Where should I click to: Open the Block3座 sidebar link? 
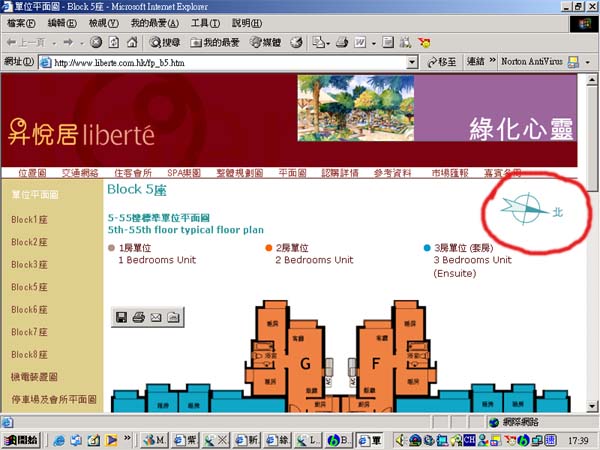coord(29,264)
